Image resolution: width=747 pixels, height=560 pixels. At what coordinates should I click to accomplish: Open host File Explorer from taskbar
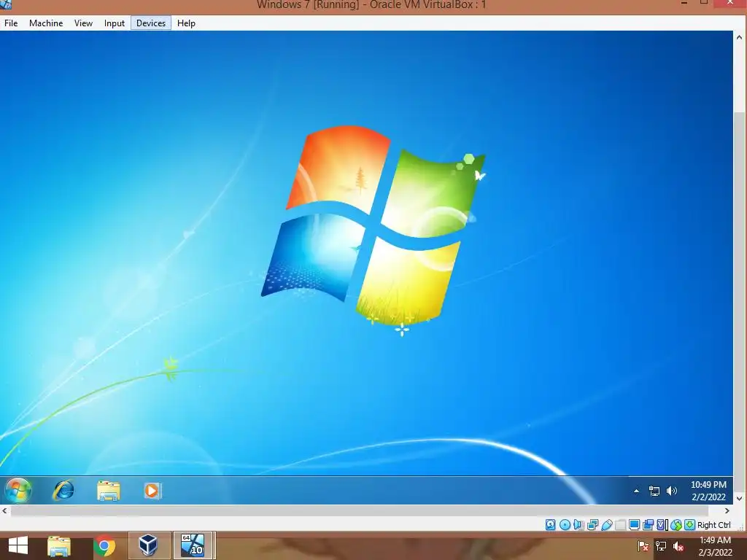(59, 545)
